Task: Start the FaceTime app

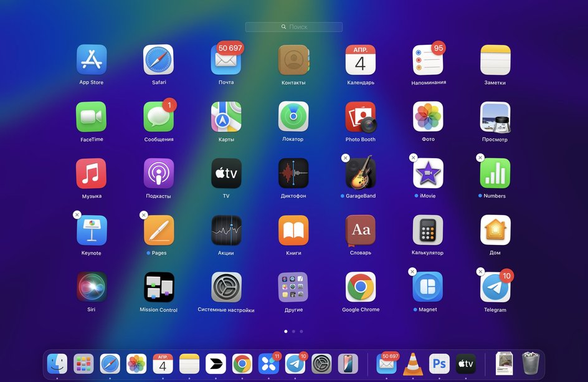Action: click(91, 117)
